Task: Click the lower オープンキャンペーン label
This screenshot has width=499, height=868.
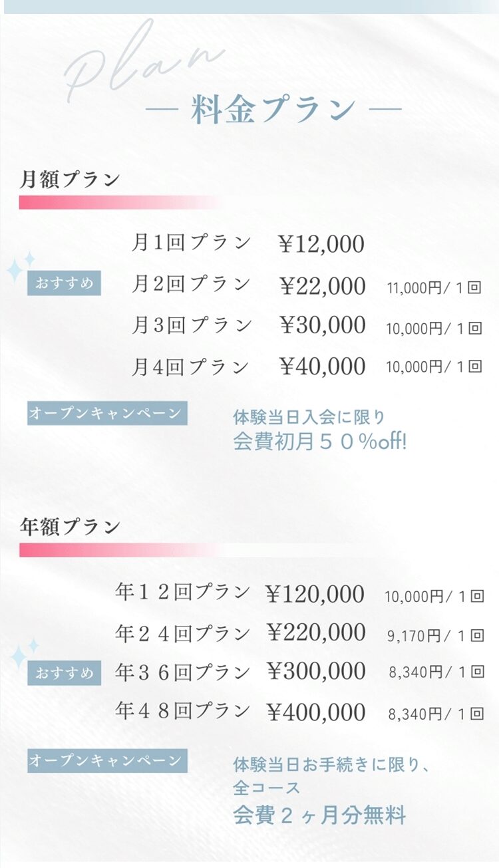Action: tap(106, 760)
